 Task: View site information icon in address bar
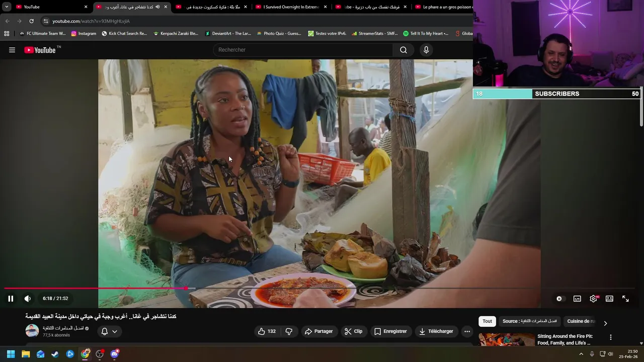pyautogui.click(x=45, y=21)
